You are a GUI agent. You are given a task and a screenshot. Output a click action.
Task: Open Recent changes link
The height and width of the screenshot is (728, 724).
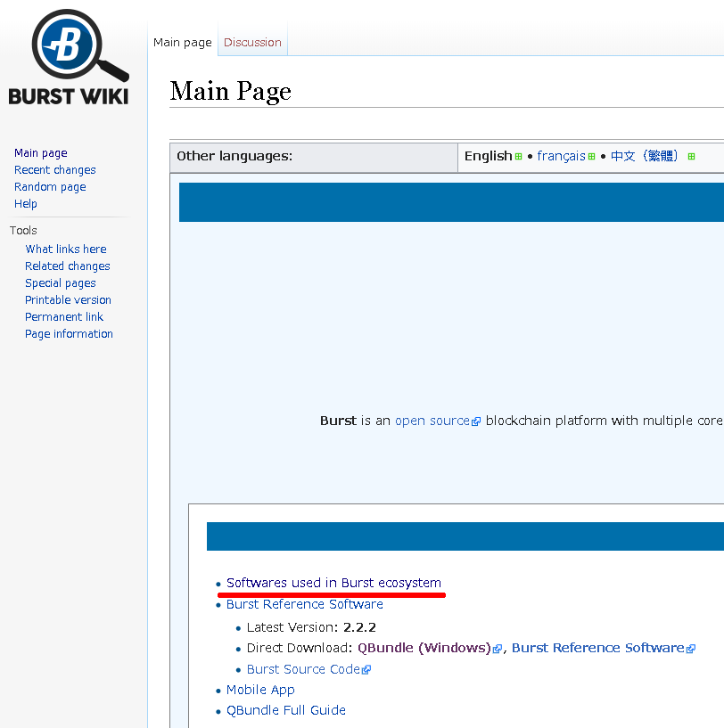(55, 170)
